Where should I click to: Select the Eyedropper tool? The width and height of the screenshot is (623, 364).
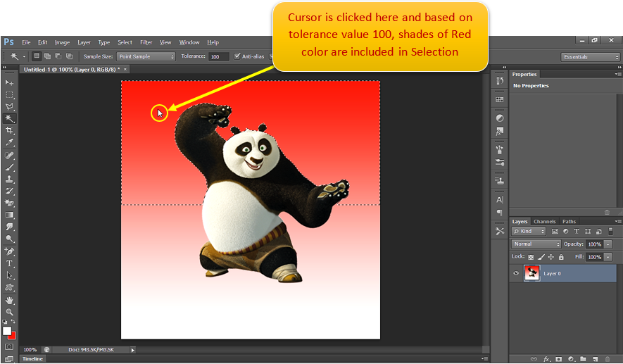[9, 142]
